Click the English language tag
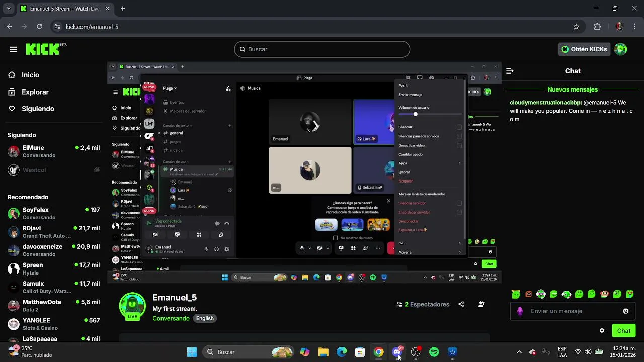 pos(205,318)
